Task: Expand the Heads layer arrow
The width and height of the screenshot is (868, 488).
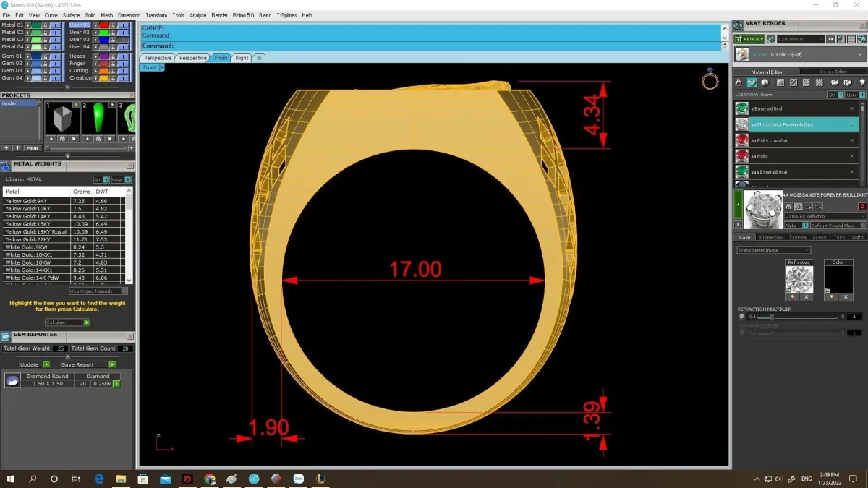Action: (x=95, y=56)
